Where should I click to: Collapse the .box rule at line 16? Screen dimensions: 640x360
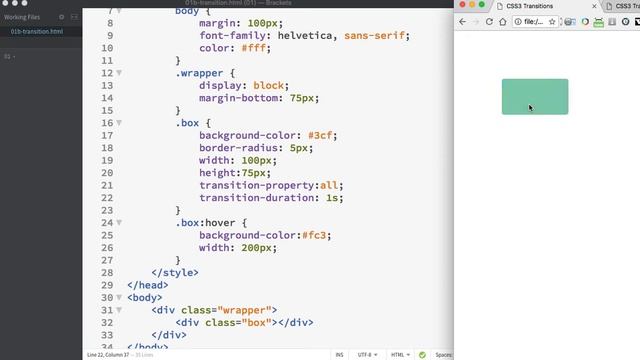pyautogui.click(x=119, y=123)
